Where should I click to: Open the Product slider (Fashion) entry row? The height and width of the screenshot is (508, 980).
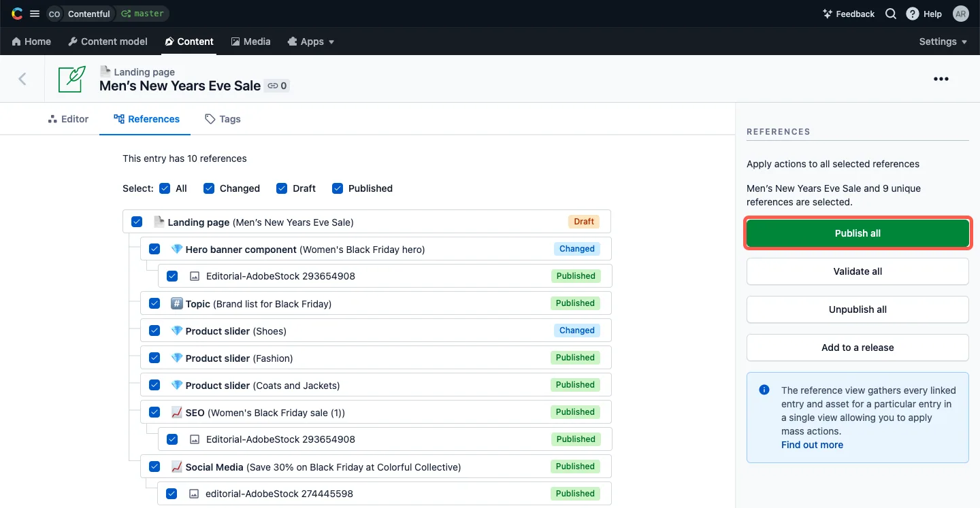coord(376,358)
